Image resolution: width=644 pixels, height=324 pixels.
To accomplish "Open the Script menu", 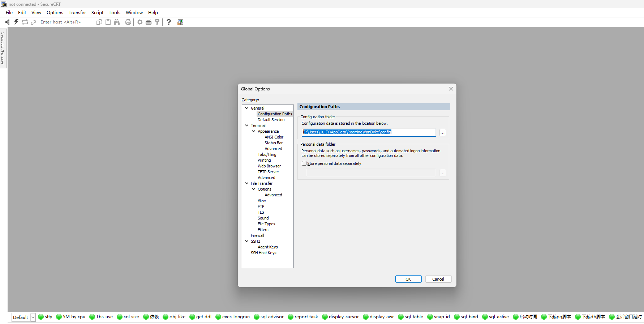I will (97, 12).
